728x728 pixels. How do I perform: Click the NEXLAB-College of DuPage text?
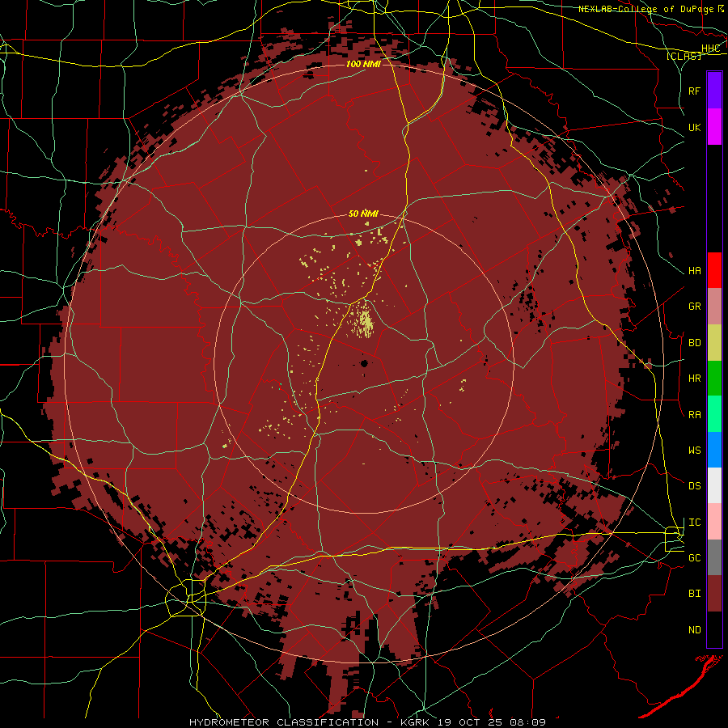click(x=647, y=9)
